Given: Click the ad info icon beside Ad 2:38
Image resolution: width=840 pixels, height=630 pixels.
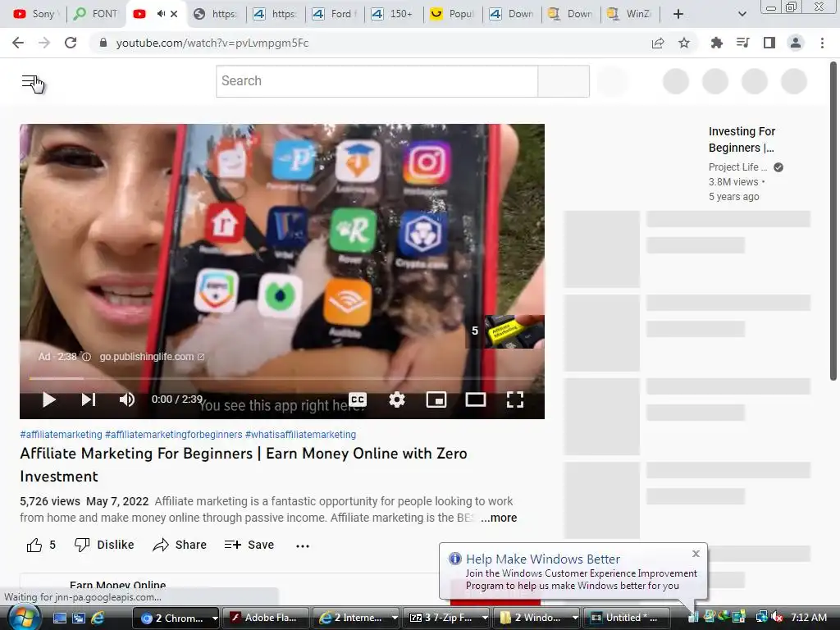Looking at the screenshot, I should [x=86, y=357].
